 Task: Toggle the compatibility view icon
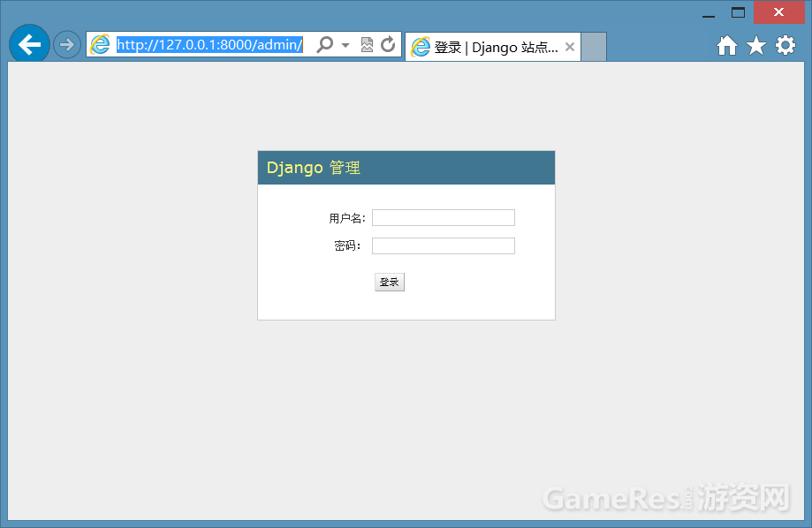(x=367, y=44)
